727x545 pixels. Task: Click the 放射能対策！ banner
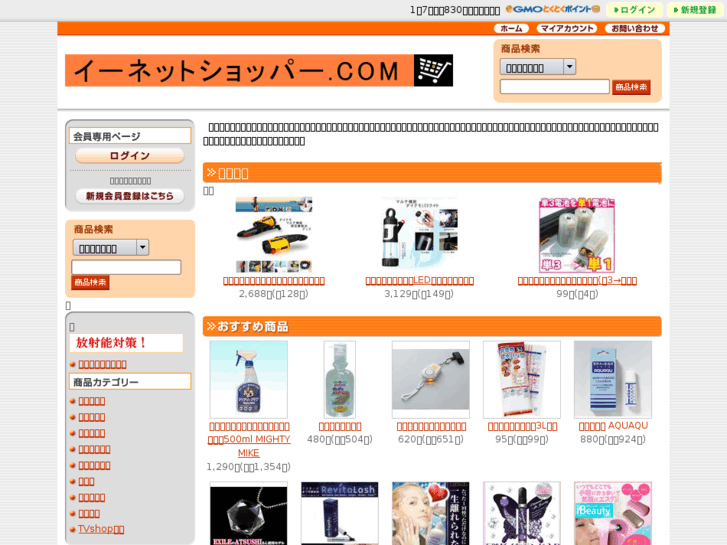coord(126,343)
